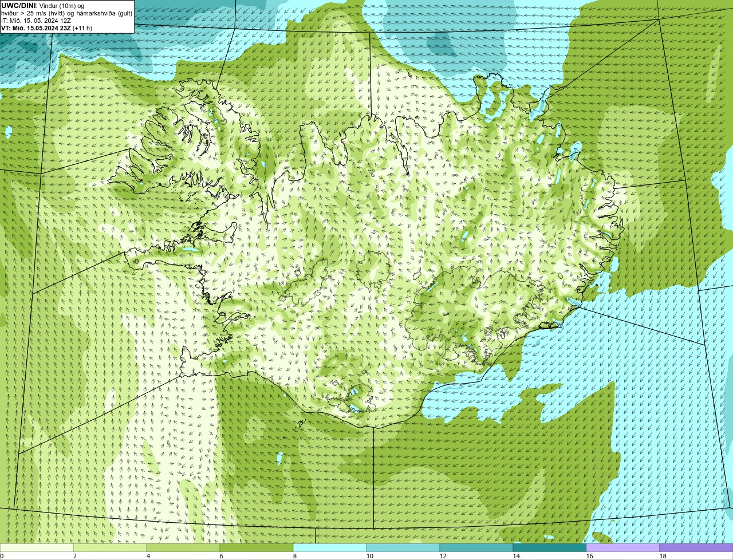Image resolution: width=733 pixels, height=560 pixels.
Task: Click the 8–10 m/s pale cyan legend swatch
Action: 330,547
